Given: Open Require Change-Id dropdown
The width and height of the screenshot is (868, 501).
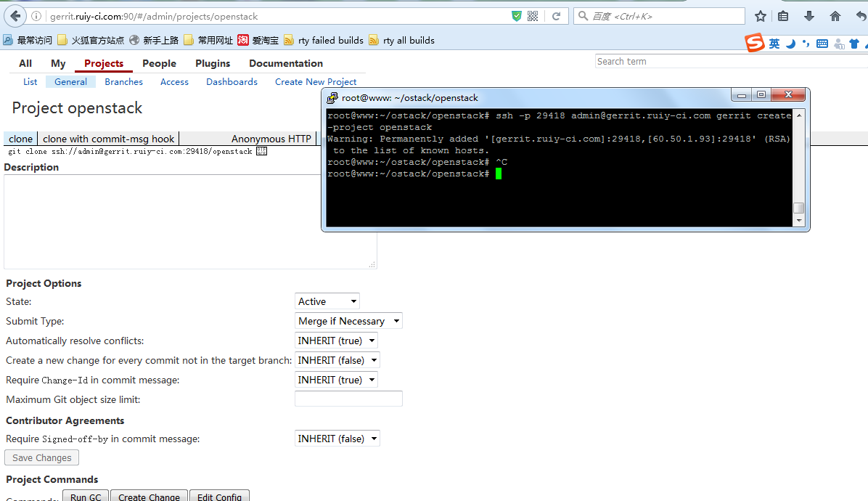Looking at the screenshot, I should (x=336, y=380).
